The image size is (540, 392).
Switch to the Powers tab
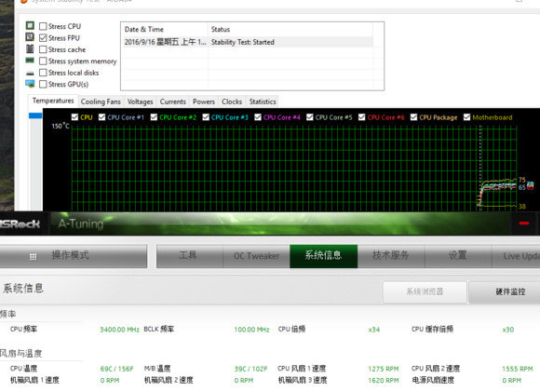(204, 101)
